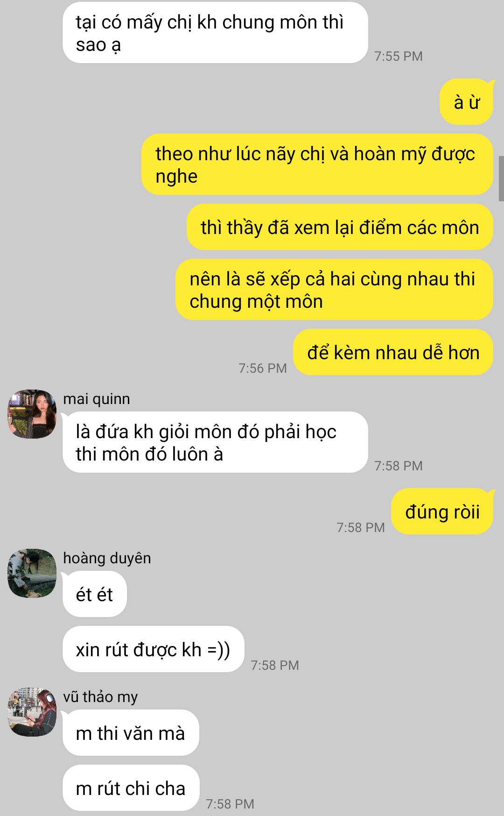Select the message 'xin rút được kh =))'
504x816 pixels.
[154, 649]
